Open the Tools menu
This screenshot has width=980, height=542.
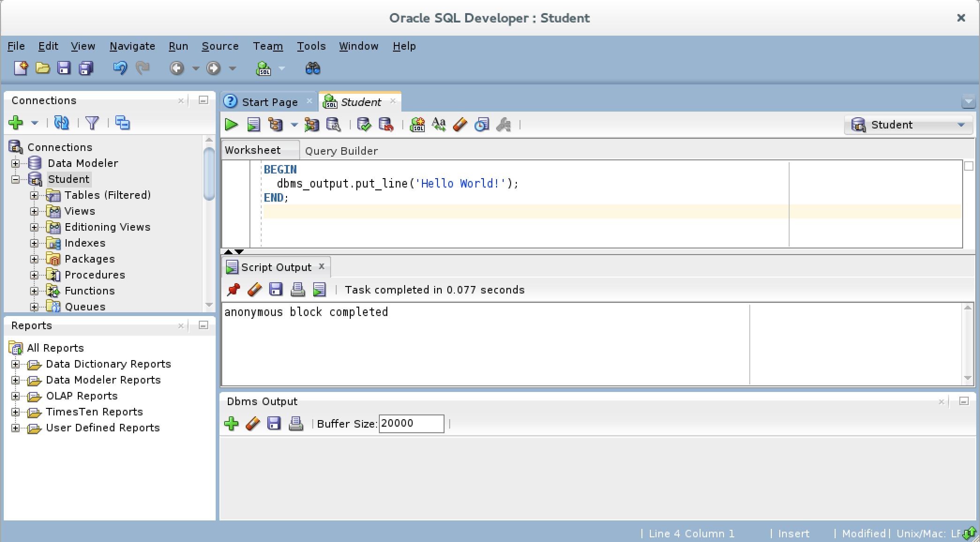click(x=311, y=45)
